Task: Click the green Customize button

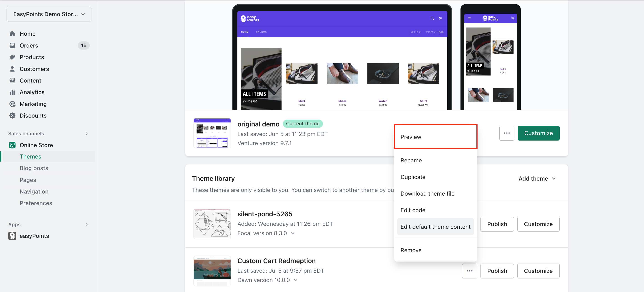Action: 538,133
